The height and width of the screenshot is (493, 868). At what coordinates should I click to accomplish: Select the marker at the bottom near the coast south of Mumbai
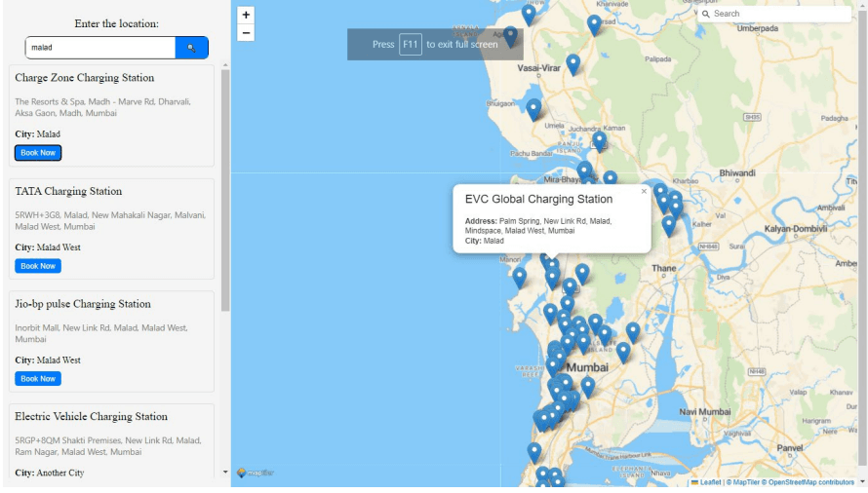[x=534, y=453]
